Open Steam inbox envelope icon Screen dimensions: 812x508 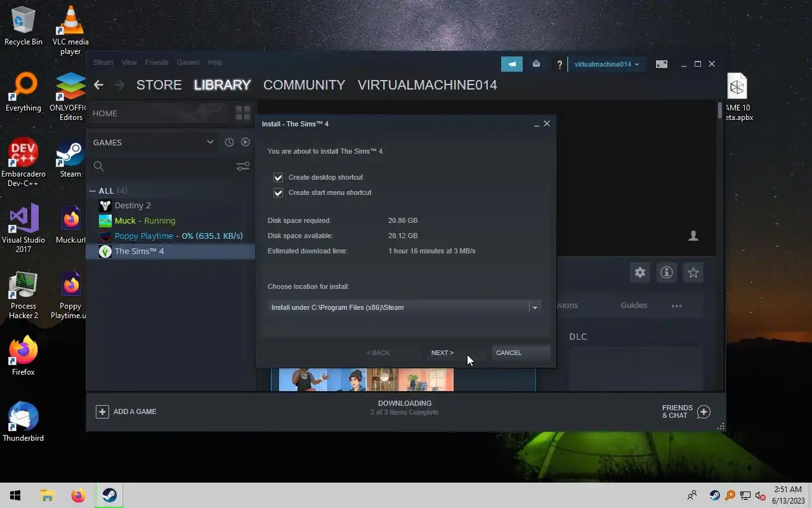click(536, 63)
